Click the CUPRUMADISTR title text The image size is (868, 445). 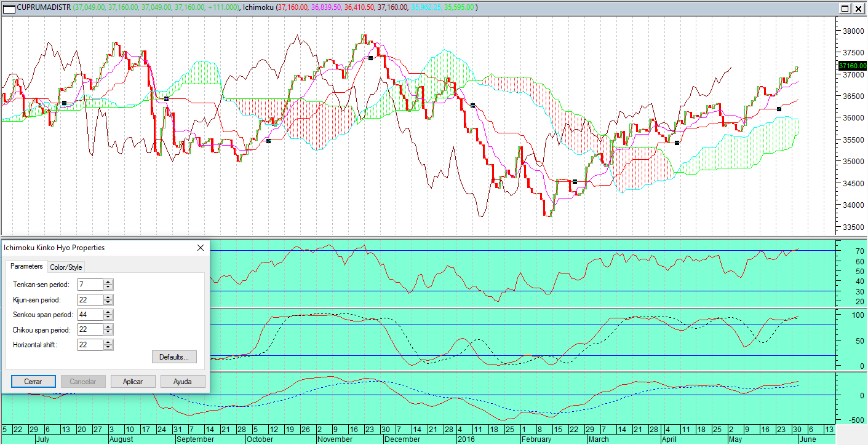(x=42, y=9)
